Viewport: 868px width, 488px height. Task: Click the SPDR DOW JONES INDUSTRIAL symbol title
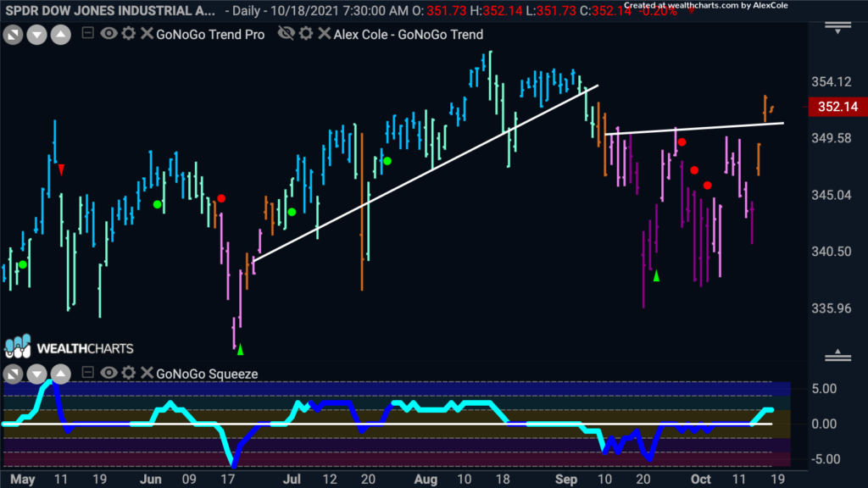coord(110,10)
